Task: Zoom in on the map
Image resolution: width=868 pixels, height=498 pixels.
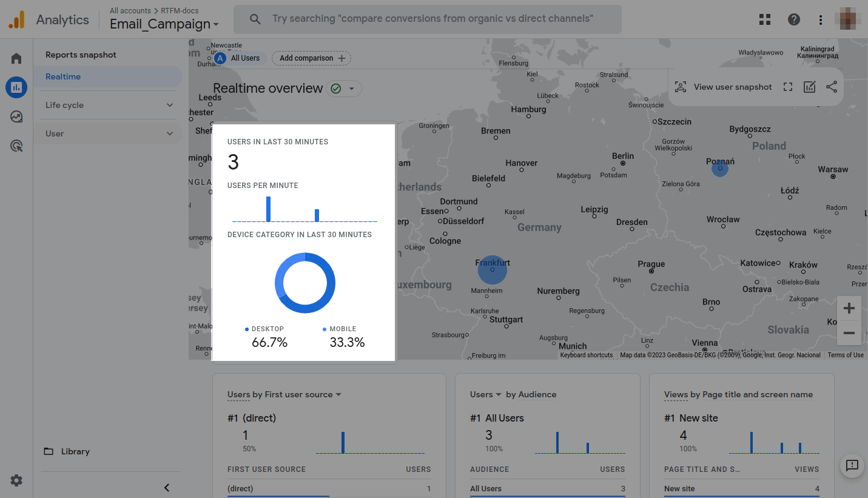Action: coord(849,308)
